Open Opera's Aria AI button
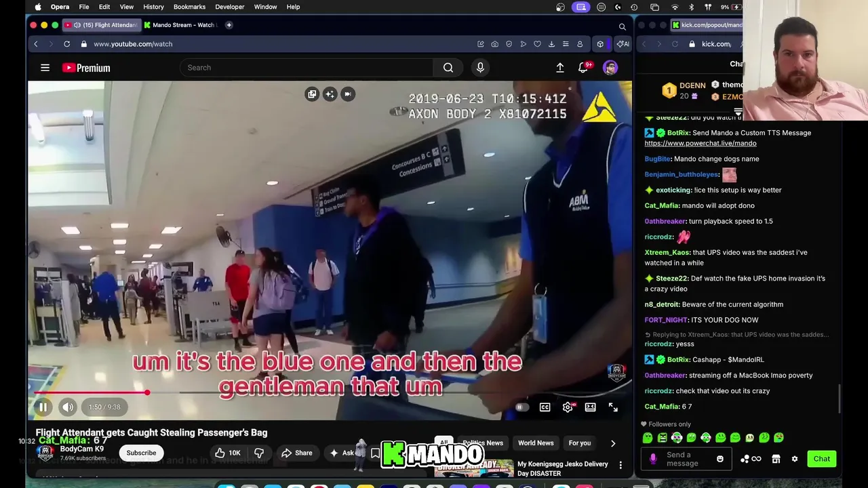Image resolution: width=868 pixels, height=488 pixels. (622, 44)
